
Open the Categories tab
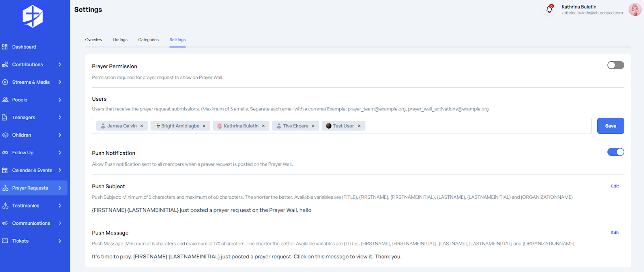148,40
